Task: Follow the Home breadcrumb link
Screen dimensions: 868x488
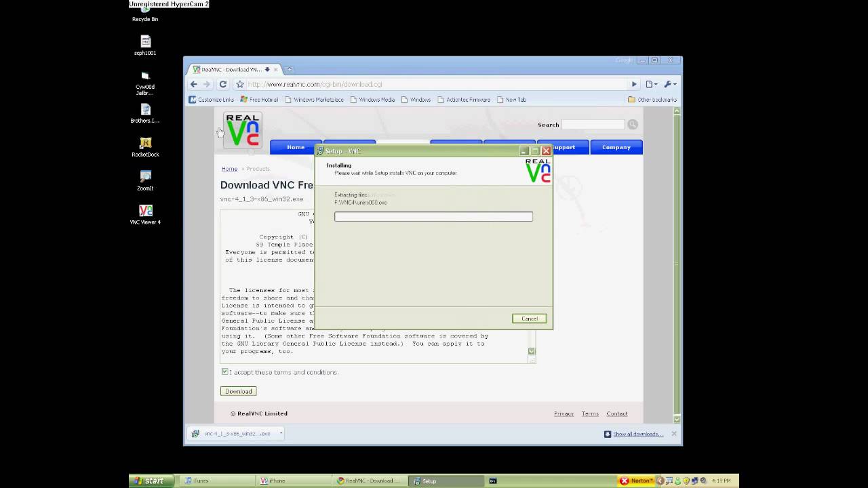Action: coord(229,169)
